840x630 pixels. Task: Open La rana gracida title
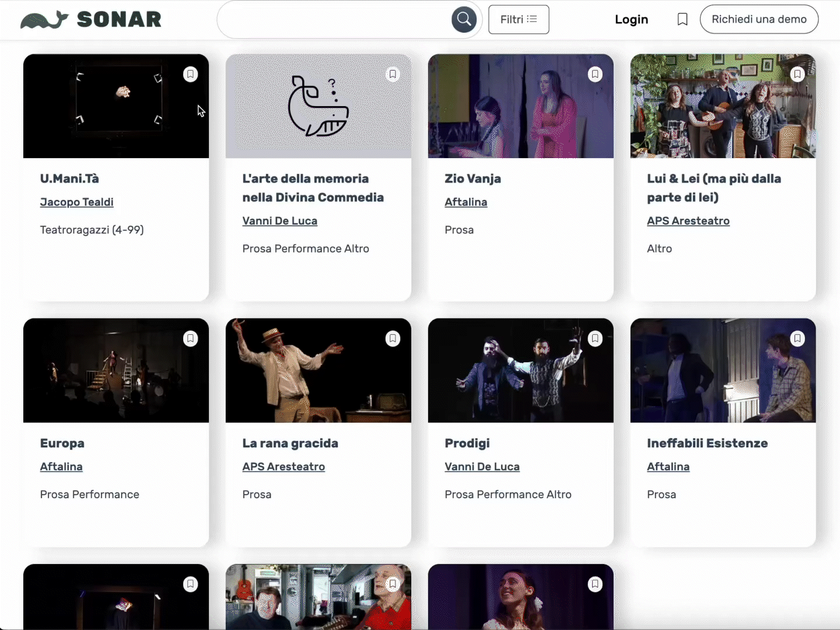(x=290, y=443)
